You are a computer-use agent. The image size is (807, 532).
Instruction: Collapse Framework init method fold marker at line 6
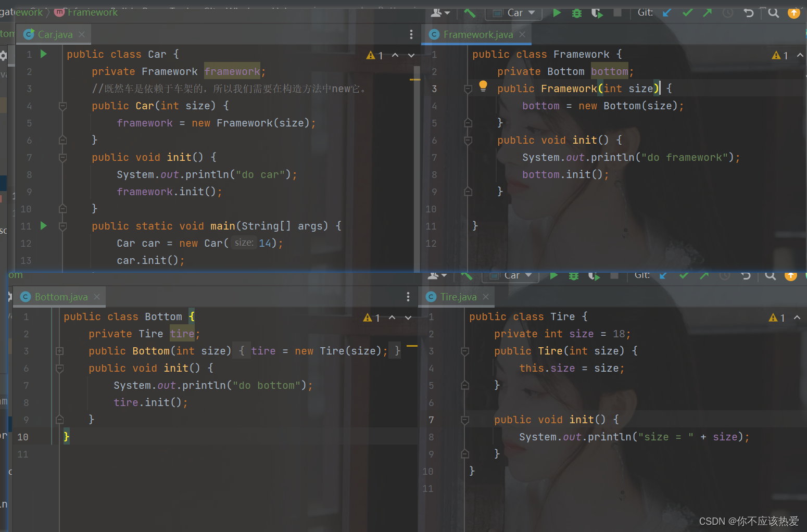click(468, 141)
